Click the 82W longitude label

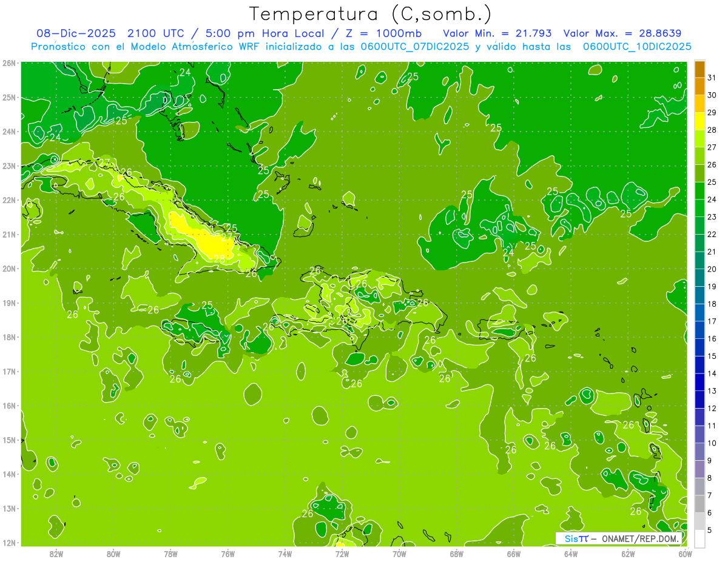tap(56, 554)
